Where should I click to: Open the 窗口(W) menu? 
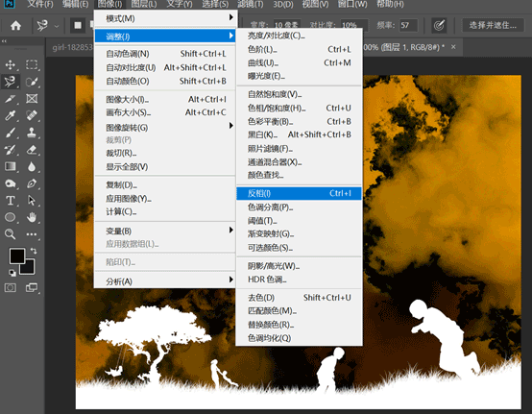(x=352, y=4)
